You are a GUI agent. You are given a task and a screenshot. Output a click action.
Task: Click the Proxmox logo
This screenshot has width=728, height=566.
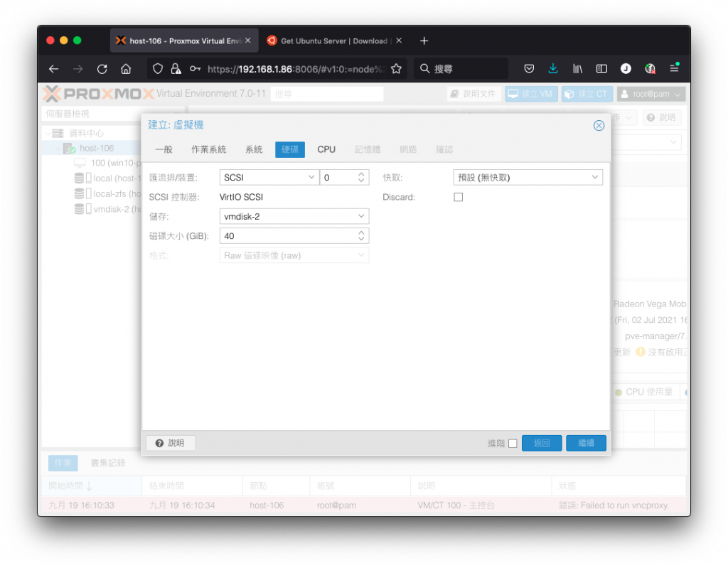pos(98,94)
